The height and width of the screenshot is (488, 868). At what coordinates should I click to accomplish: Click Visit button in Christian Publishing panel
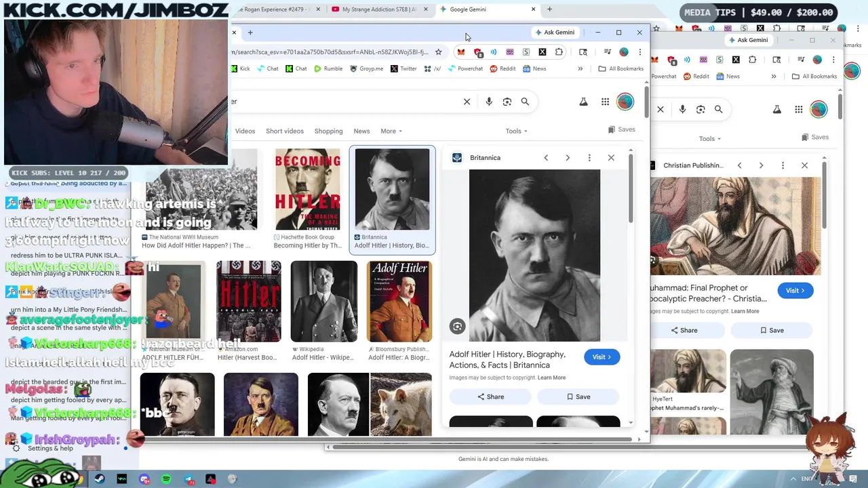click(795, 291)
